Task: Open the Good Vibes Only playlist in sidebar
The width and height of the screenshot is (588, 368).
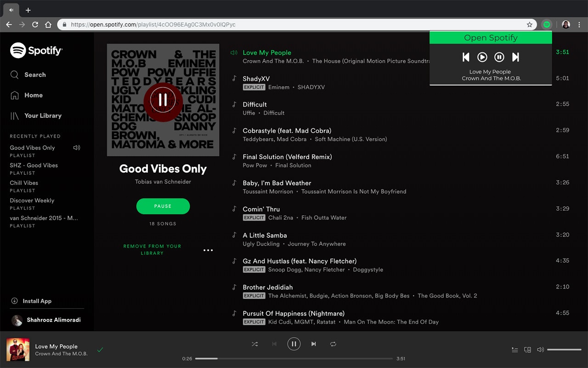Action: 32,148
